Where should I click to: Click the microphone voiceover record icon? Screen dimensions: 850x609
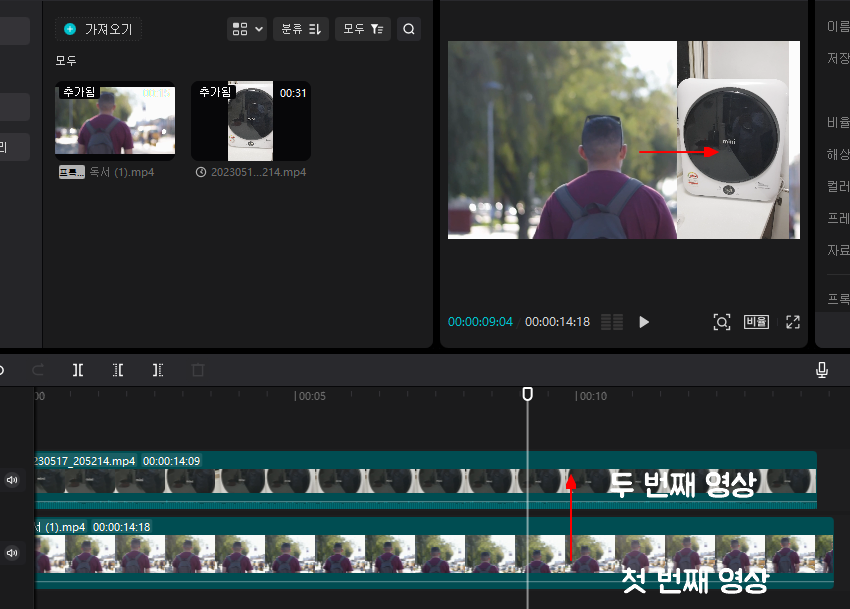click(x=822, y=370)
